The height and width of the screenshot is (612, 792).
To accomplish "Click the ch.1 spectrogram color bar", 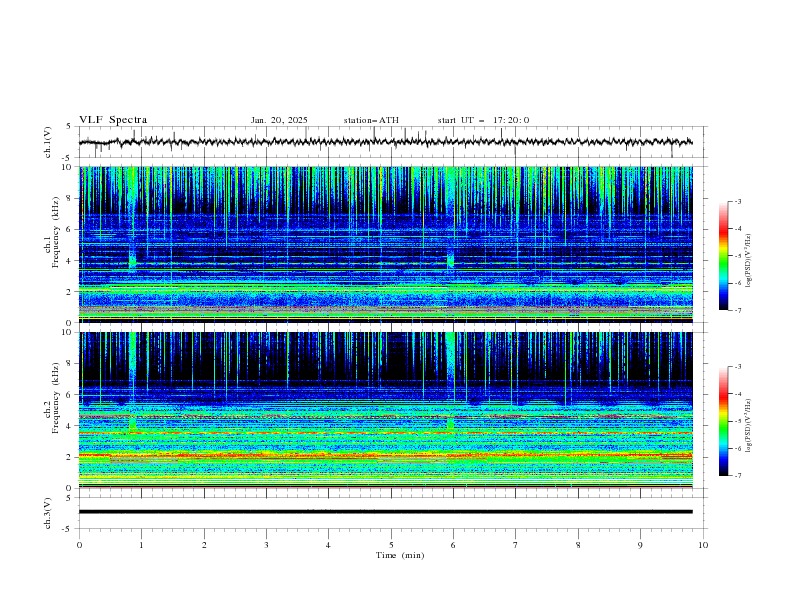I will point(724,256).
